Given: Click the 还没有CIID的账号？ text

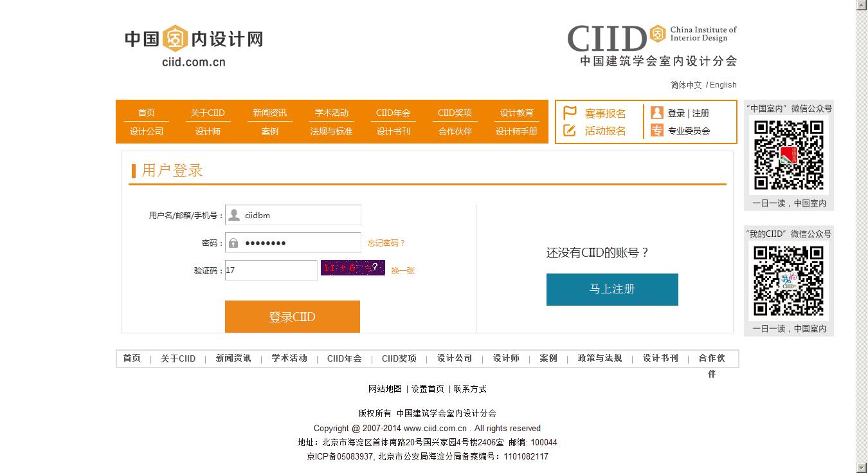Looking at the screenshot, I should 597,253.
